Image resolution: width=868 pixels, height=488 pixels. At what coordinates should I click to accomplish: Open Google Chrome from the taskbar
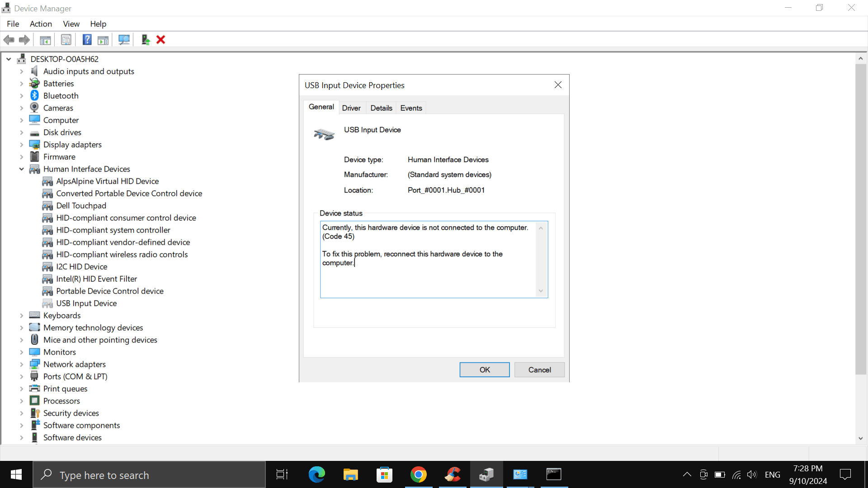[x=418, y=474]
